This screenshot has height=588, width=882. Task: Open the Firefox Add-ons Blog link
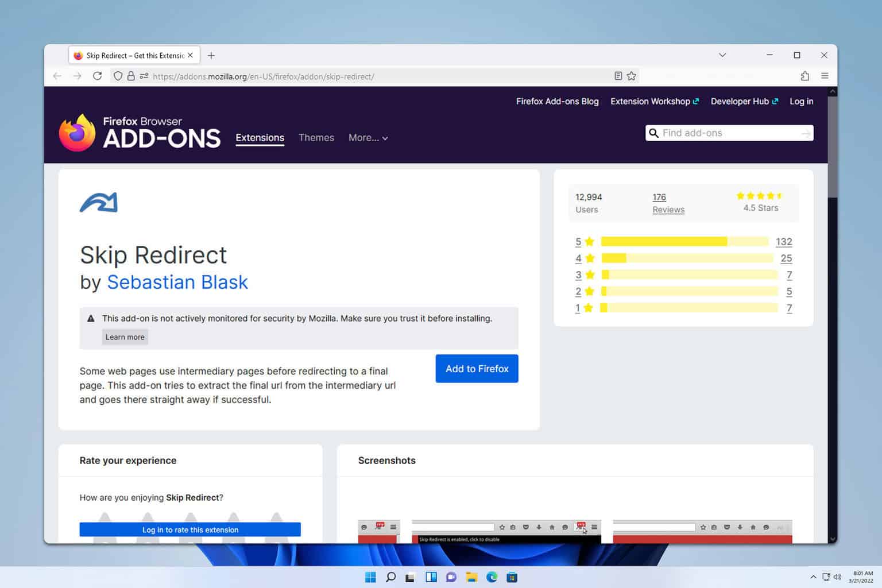pos(557,101)
